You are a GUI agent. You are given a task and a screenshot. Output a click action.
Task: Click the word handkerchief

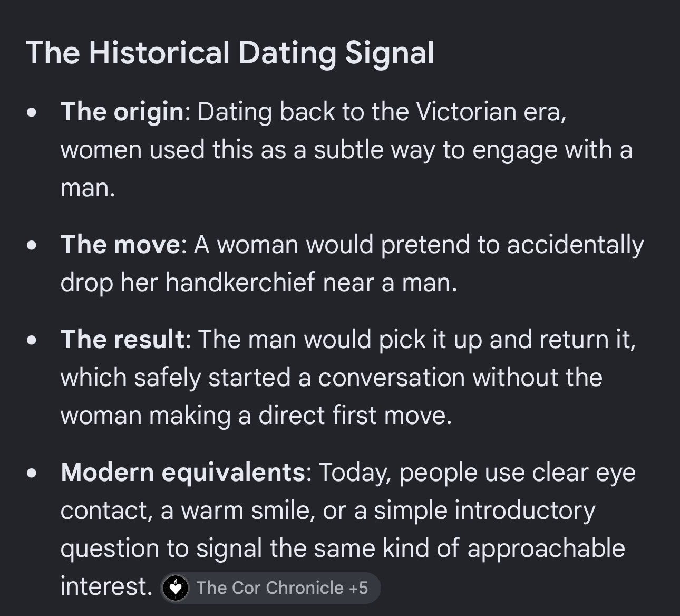[240, 283]
